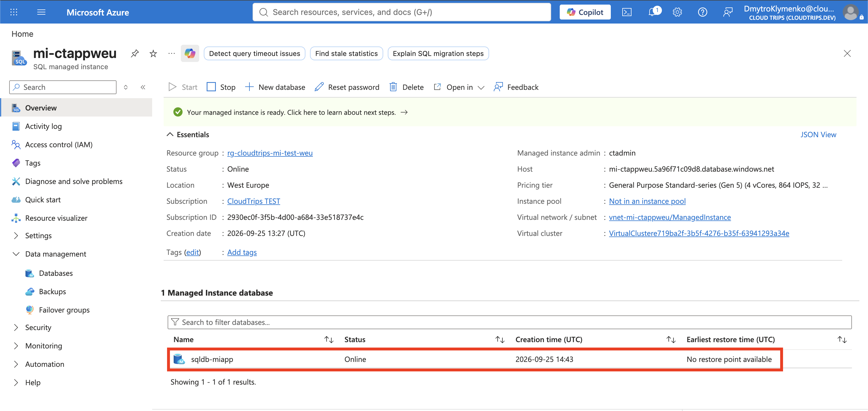The image size is (868, 411).
Task: Sort databases by Name column
Action: click(329, 340)
